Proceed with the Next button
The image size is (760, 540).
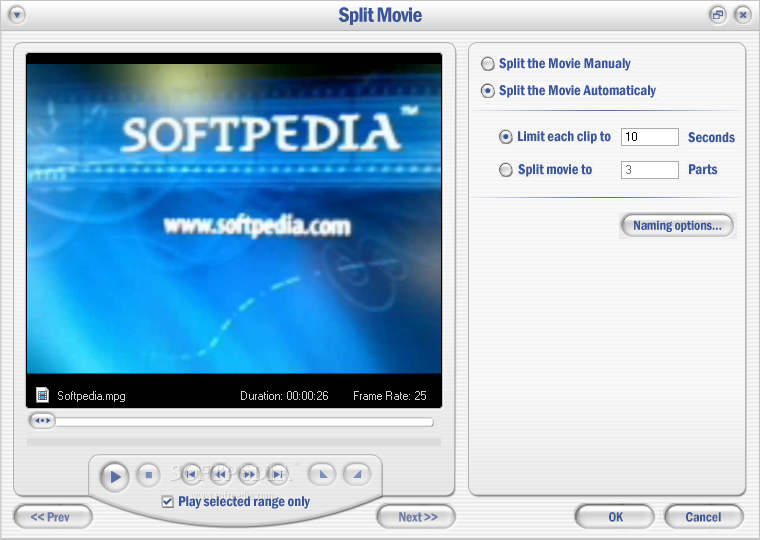[x=416, y=517]
